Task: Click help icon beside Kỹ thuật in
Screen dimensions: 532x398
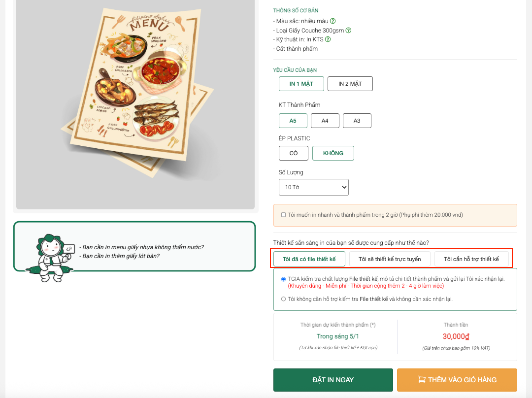Action: click(x=328, y=39)
